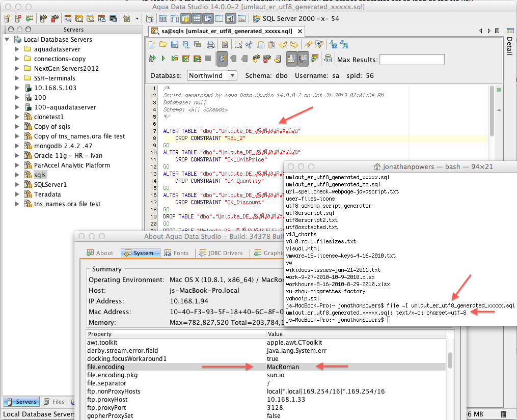
Task: Close the sa@sqls script tab with X
Action: coord(300,32)
